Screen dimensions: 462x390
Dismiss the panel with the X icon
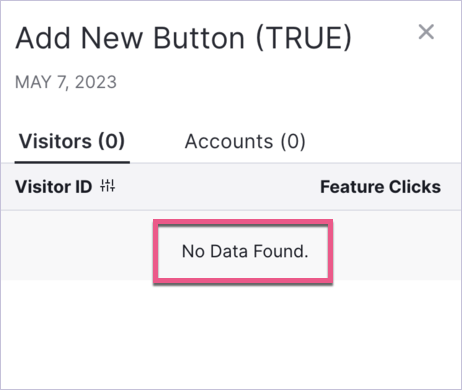(426, 32)
